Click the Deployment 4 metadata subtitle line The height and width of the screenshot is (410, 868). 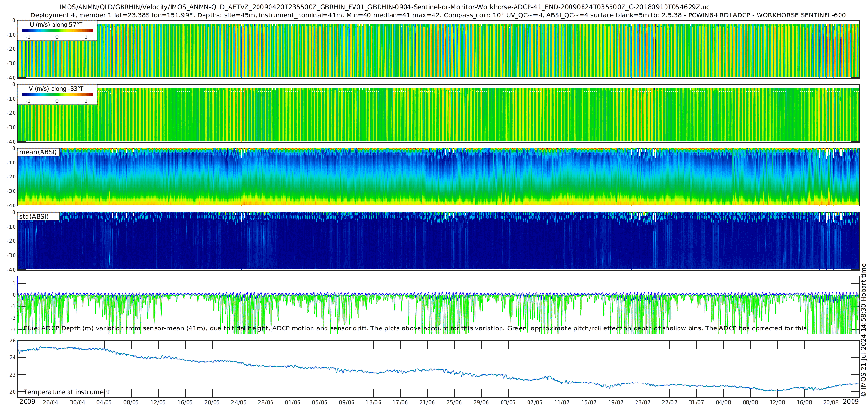[438, 15]
